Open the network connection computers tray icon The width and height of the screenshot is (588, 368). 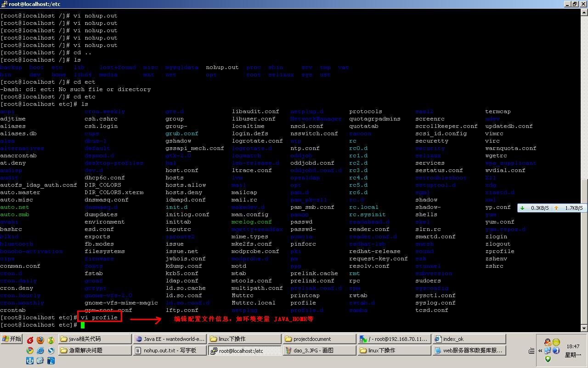pyautogui.click(x=548, y=351)
